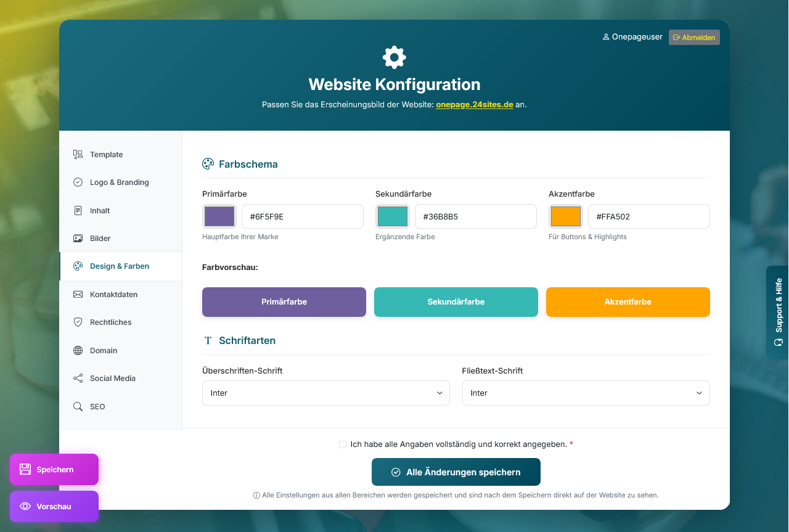Viewport: 789px width, 532px height.
Task: Select the Bilder image icon
Action: (78, 238)
